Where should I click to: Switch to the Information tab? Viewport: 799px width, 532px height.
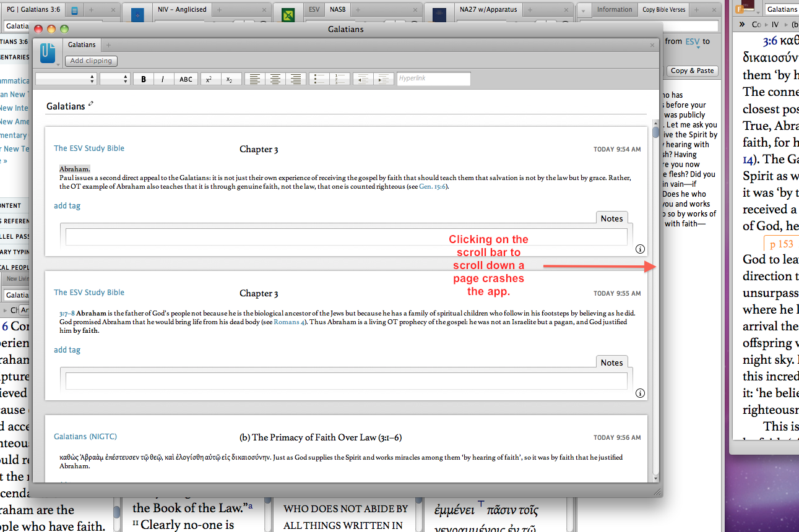(x=615, y=10)
